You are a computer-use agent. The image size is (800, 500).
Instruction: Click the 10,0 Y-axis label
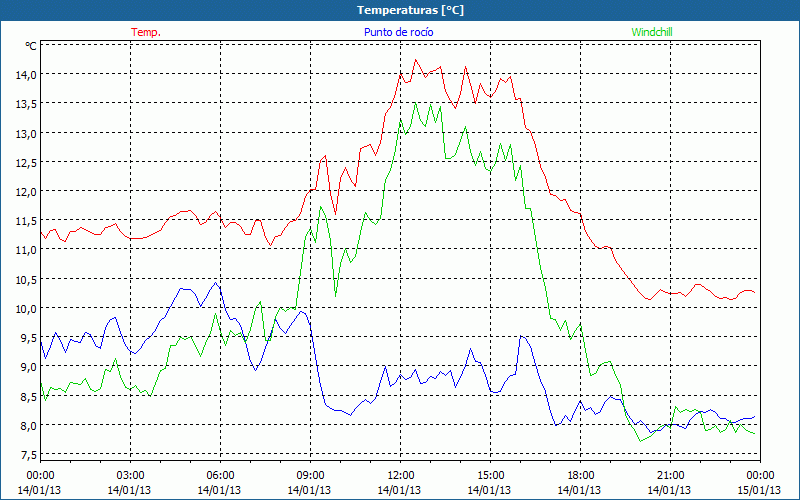click(25, 308)
